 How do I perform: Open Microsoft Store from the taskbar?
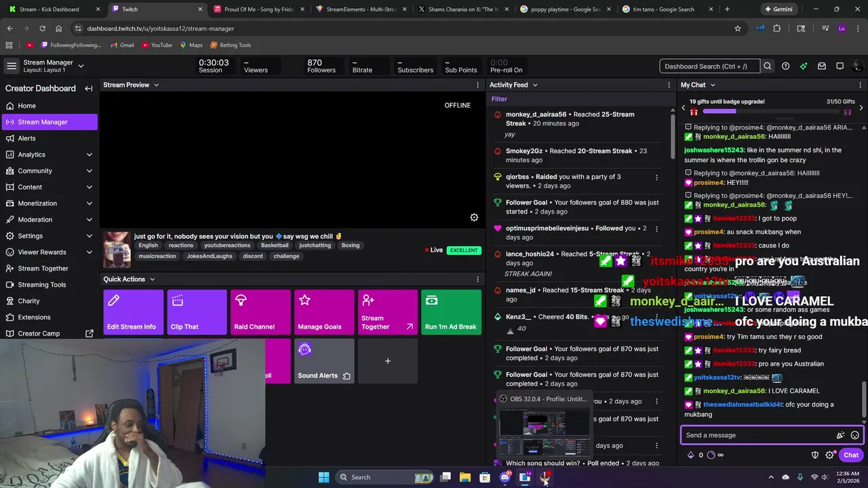click(x=485, y=477)
